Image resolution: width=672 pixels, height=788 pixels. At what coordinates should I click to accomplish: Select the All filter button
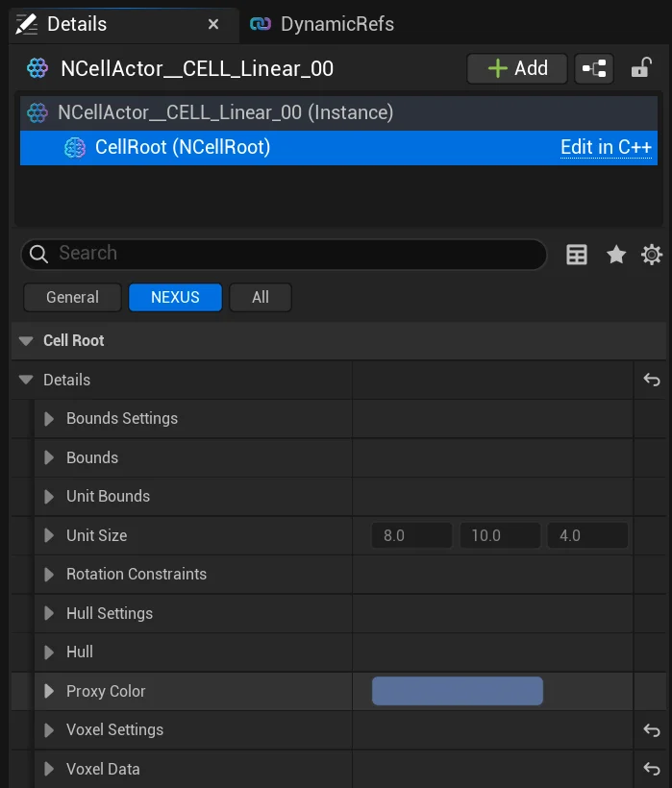[261, 298]
